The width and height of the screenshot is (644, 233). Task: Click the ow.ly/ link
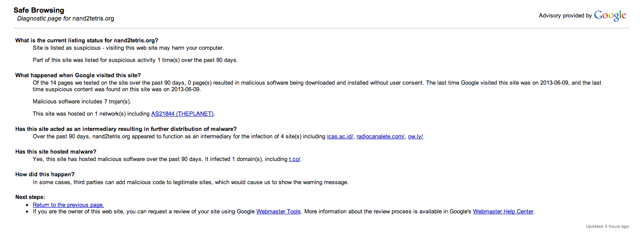point(415,137)
